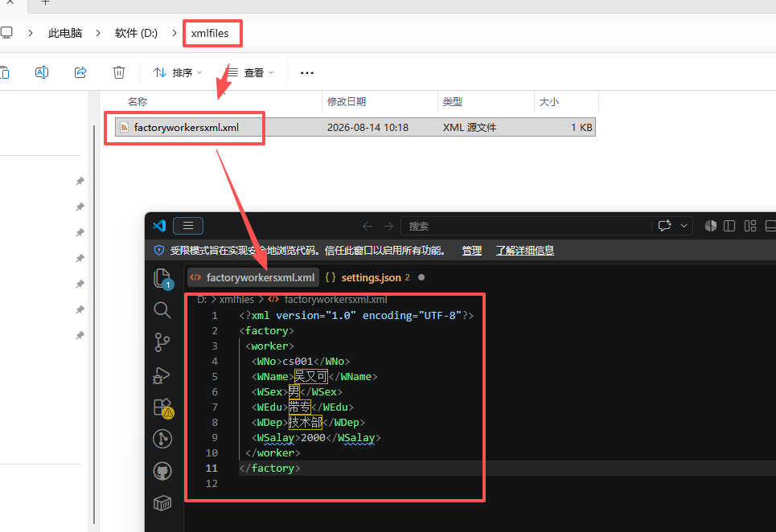Expand the 排序 sort dropdown

[178, 72]
